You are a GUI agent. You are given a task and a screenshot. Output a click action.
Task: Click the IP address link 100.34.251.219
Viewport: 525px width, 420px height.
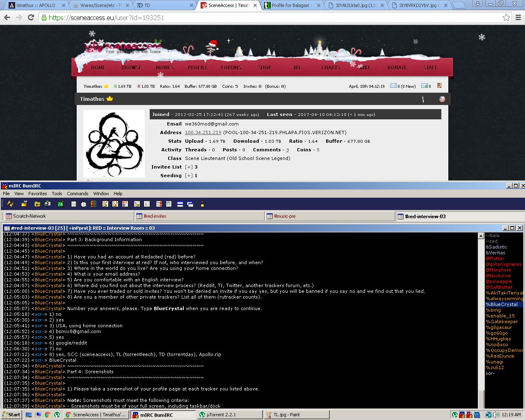click(203, 132)
